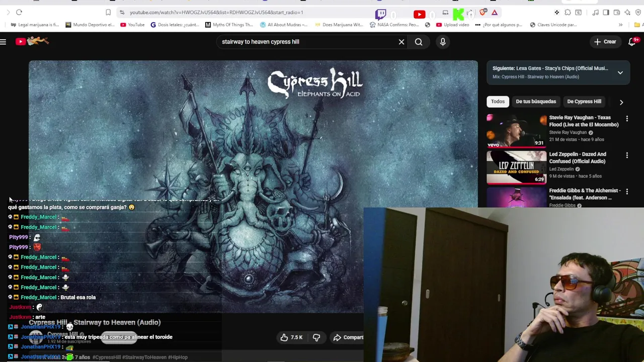The width and height of the screenshot is (644, 362).
Task: Open the Claves Unicode bookmark
Action: click(553, 25)
